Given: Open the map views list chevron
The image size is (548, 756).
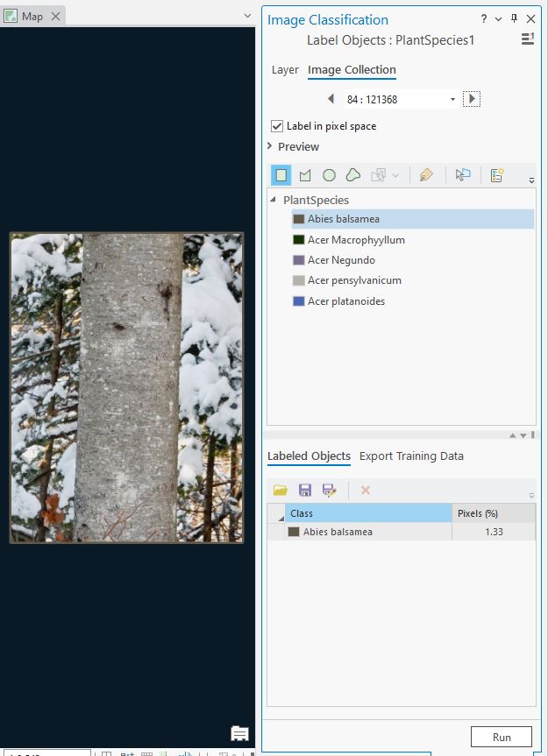Looking at the screenshot, I should point(247,16).
